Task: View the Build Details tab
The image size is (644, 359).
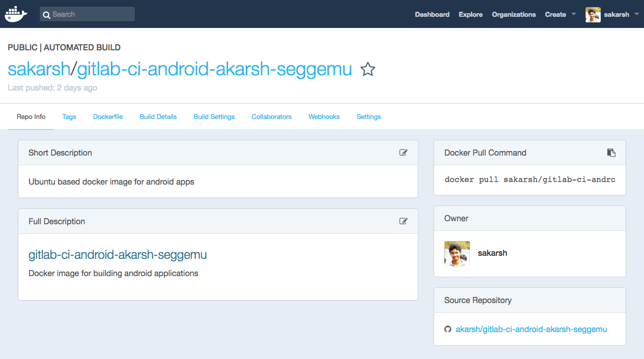Action: point(158,117)
